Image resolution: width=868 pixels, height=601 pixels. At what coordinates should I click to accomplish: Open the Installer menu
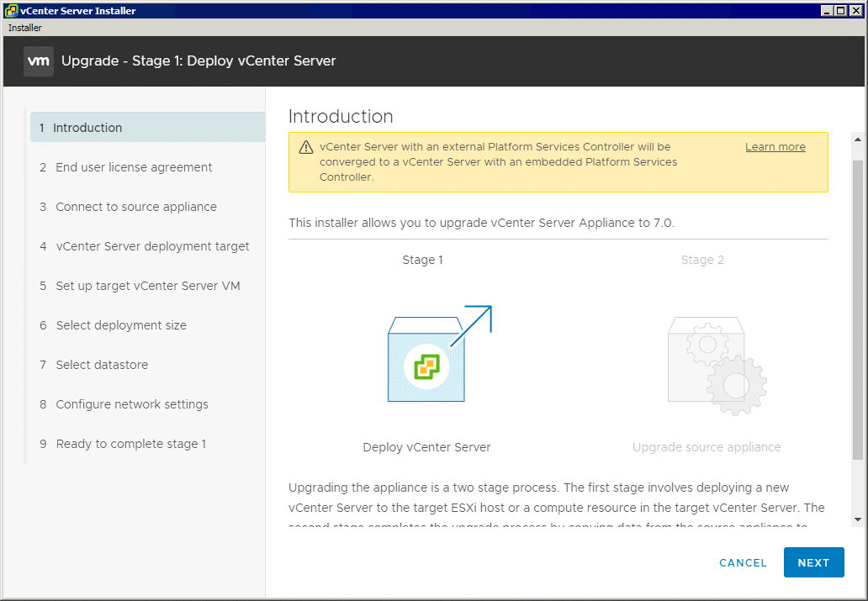pos(24,27)
